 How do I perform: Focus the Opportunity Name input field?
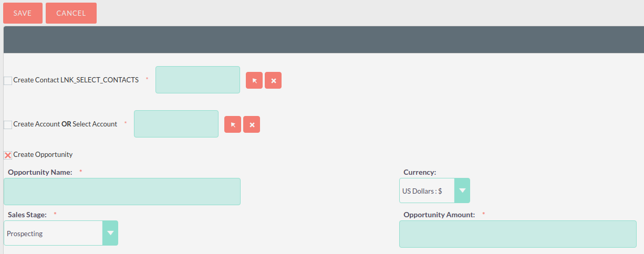(122, 192)
